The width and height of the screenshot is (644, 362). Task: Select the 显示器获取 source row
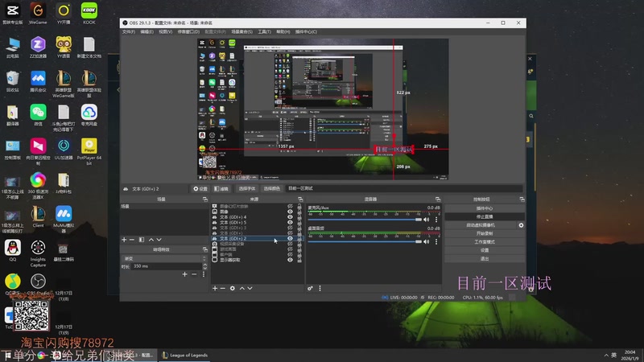point(257,260)
